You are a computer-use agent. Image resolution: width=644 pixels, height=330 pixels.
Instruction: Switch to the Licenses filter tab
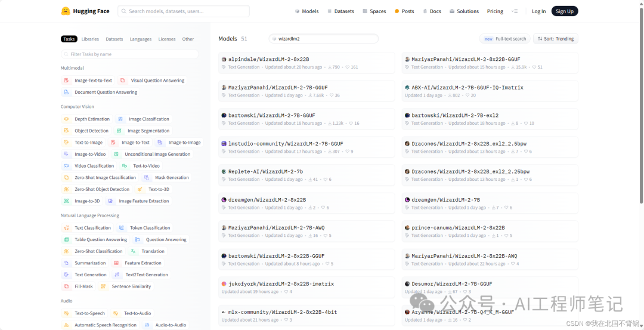(x=167, y=39)
